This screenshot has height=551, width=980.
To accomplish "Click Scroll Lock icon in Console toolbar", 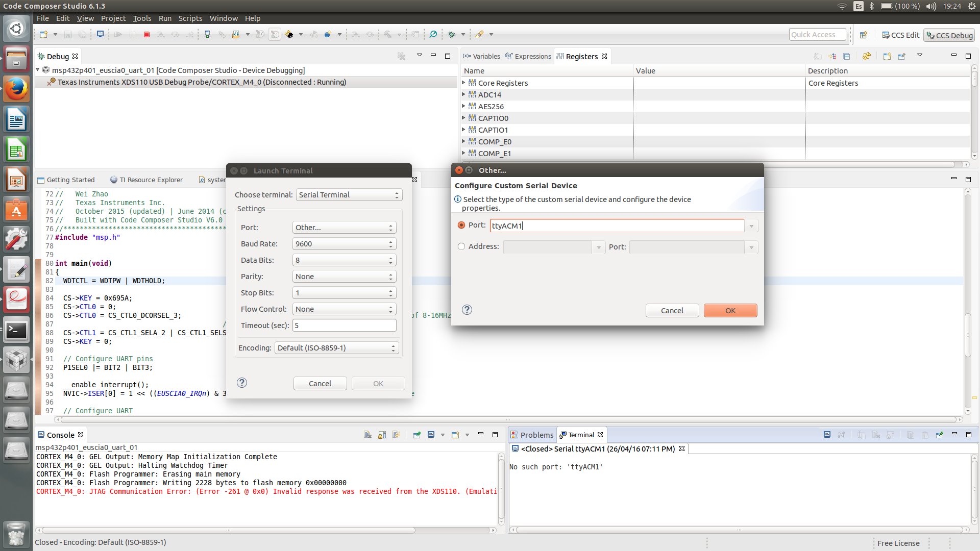I will pos(382,435).
